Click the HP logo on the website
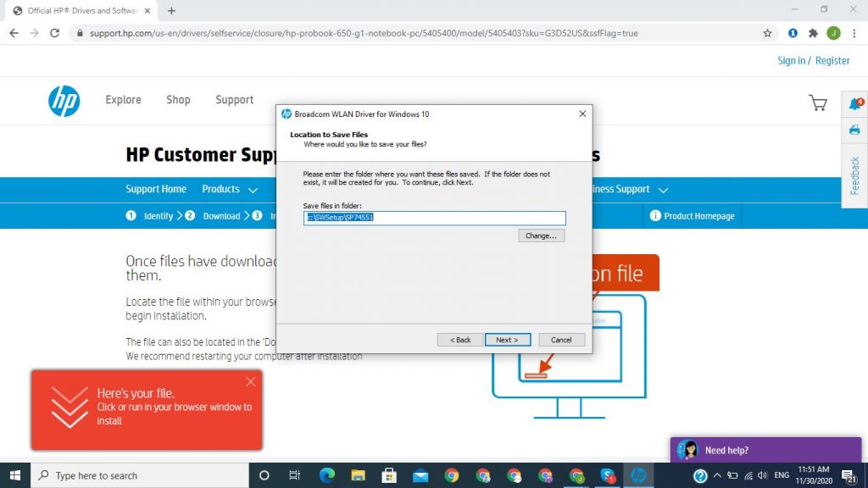The height and width of the screenshot is (488, 868). 64,101
